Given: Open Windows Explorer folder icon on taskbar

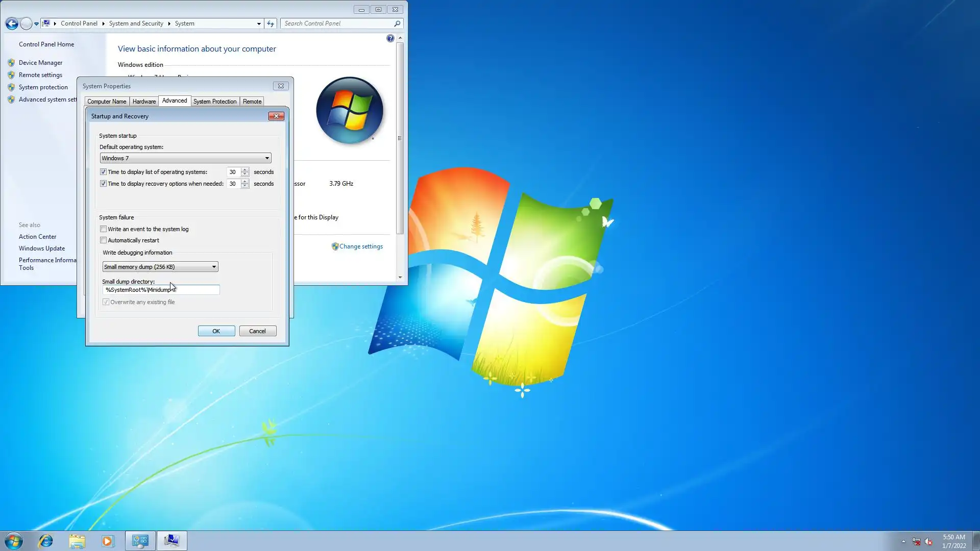Looking at the screenshot, I should point(77,541).
